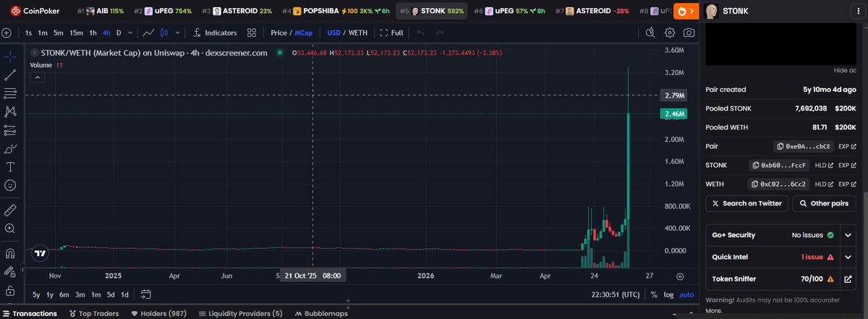The height and width of the screenshot is (319, 868).
Task: Select the trend line drawing tool
Action: click(10, 75)
